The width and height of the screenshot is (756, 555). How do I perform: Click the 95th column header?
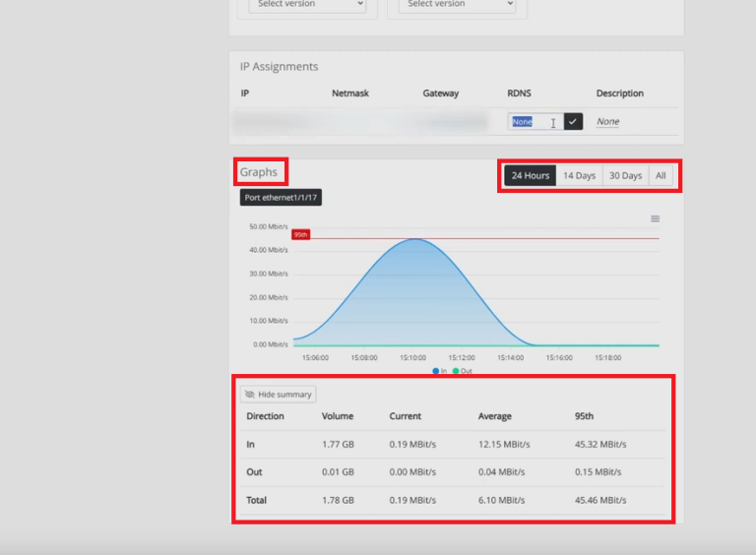tap(584, 416)
